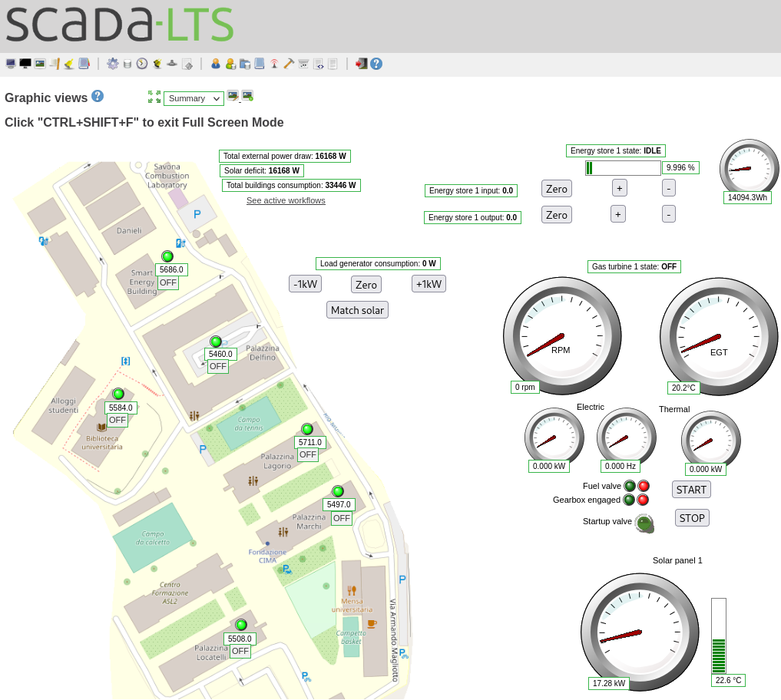Click the Fuel valve red indicator

point(644,486)
